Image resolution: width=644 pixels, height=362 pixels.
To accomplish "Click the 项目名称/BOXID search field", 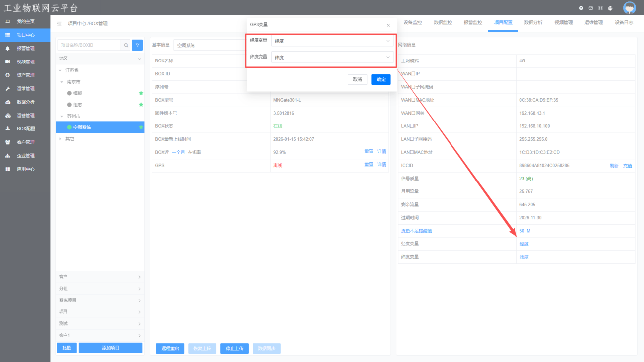I will 89,45.
